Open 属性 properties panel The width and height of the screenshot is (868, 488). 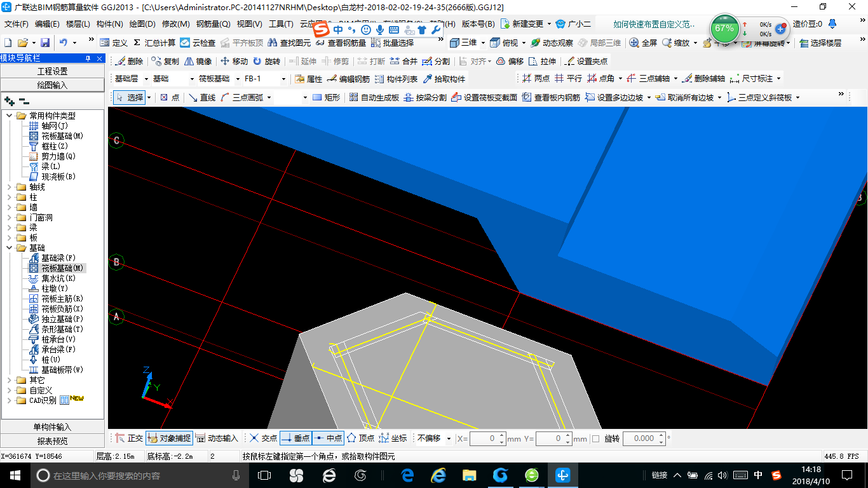click(309, 79)
